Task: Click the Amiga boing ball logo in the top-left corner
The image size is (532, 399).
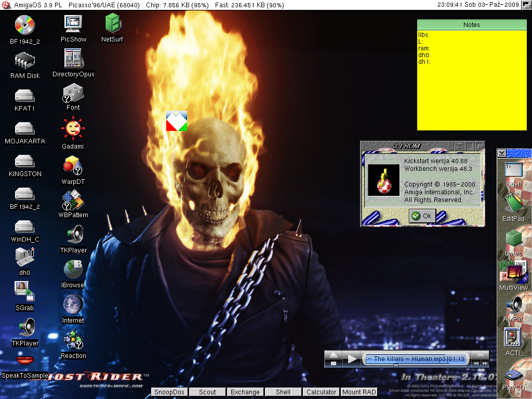Action: pos(6,5)
